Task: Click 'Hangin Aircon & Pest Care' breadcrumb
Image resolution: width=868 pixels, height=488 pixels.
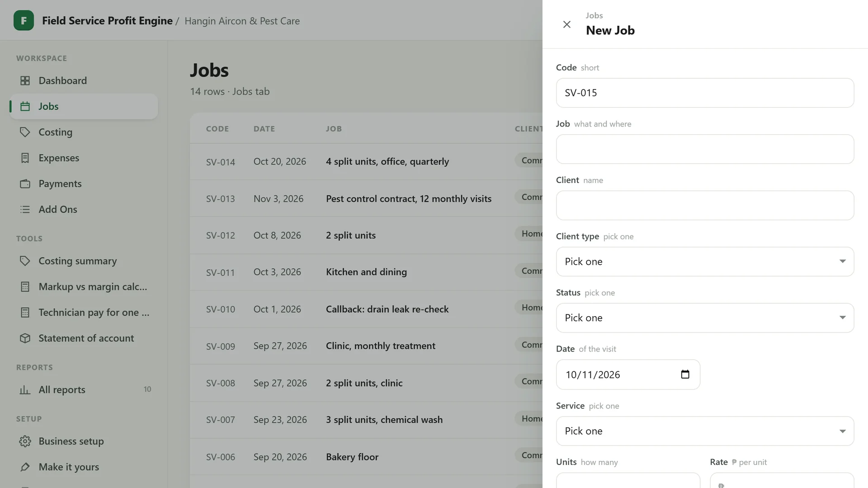Action: (242, 21)
